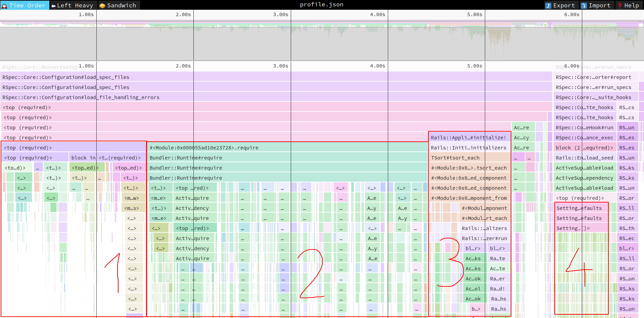The height and width of the screenshot is (318, 644).
Task: Click the red Help question mark icon
Action: [x=620, y=6]
